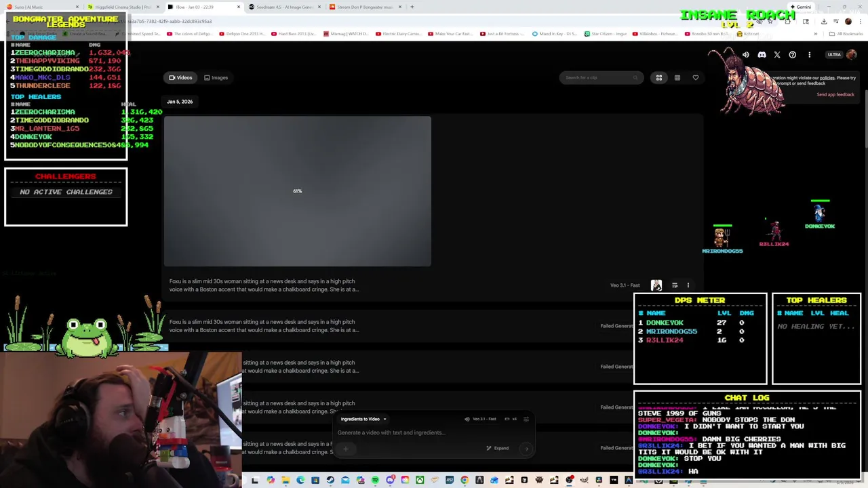
Task: Click Send app feedback link
Action: [x=835, y=95]
